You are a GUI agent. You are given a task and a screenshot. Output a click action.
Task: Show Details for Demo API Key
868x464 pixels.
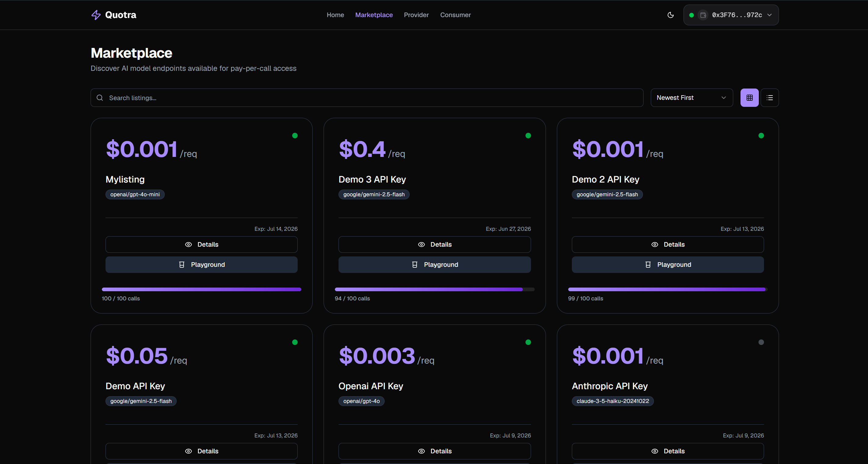click(202, 451)
